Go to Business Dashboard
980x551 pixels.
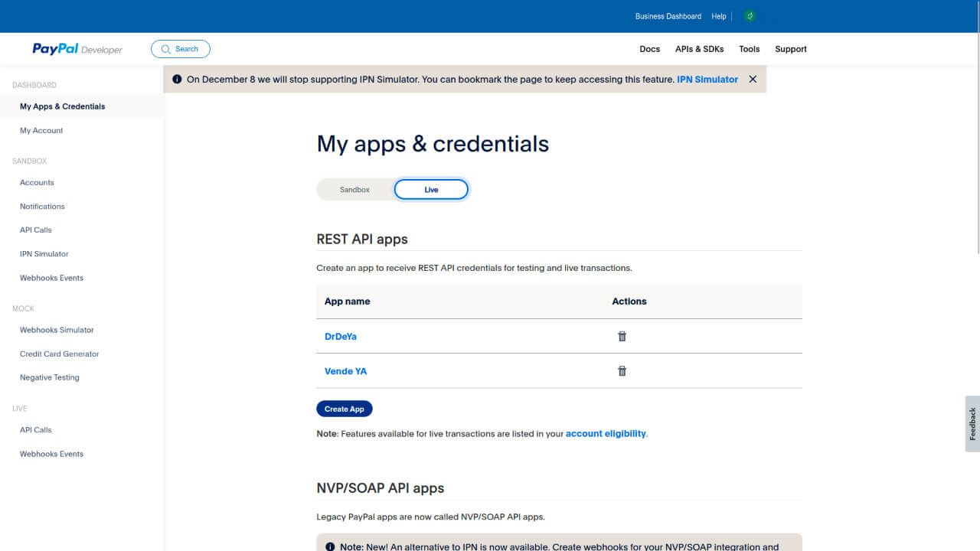point(668,16)
